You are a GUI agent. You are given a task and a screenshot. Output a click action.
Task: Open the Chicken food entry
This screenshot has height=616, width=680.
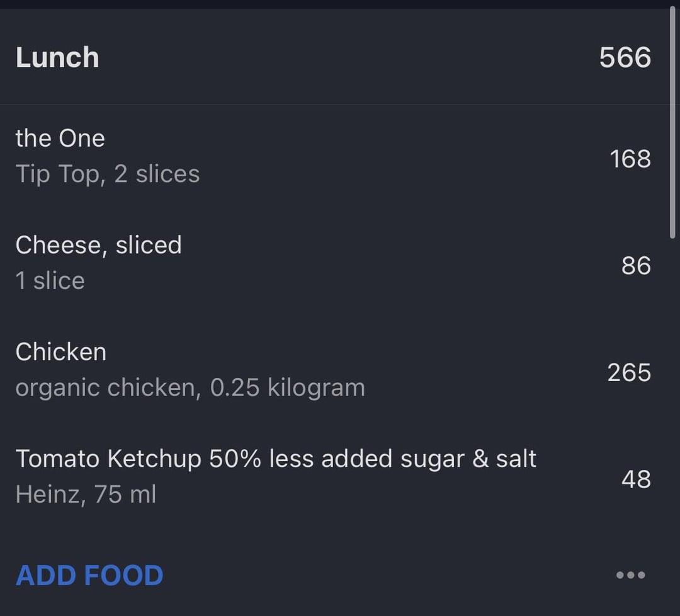[334, 372]
